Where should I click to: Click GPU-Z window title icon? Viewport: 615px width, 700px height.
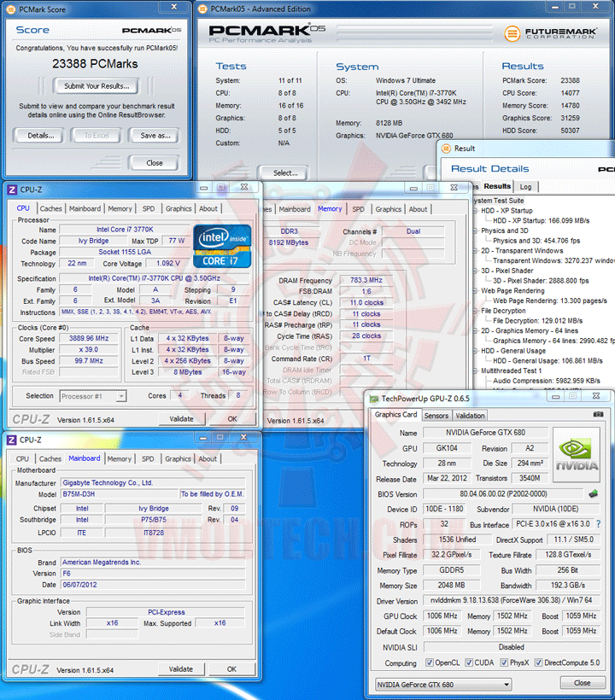[374, 399]
